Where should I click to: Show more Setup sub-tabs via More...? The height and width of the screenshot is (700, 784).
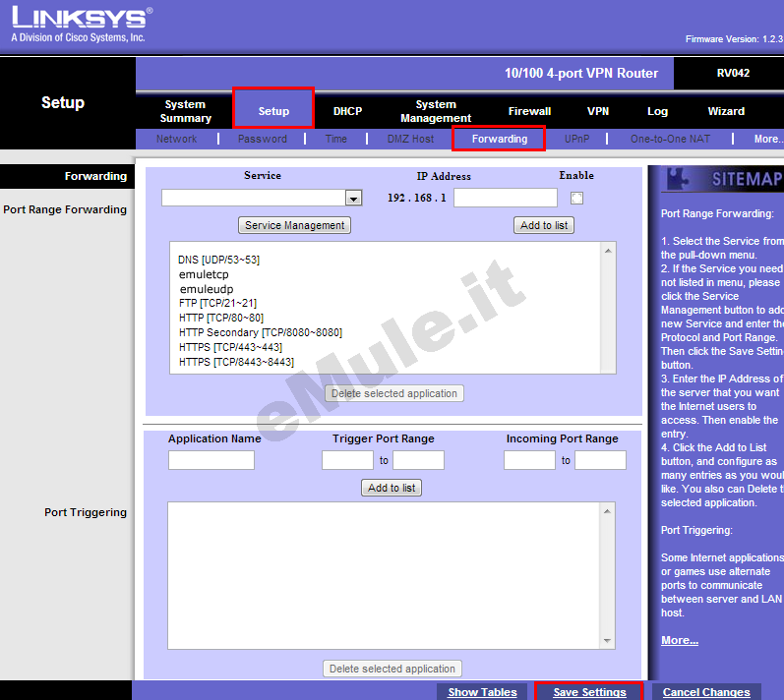[768, 139]
